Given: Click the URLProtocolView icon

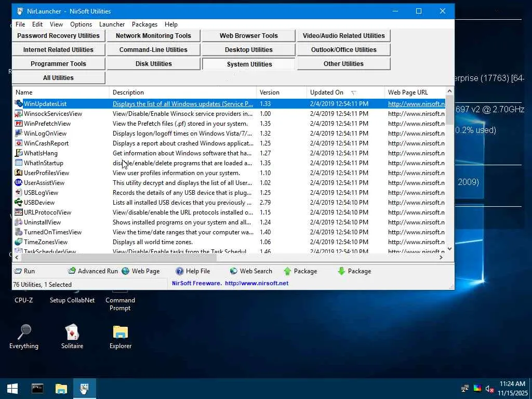Looking at the screenshot, I should coord(19,212).
